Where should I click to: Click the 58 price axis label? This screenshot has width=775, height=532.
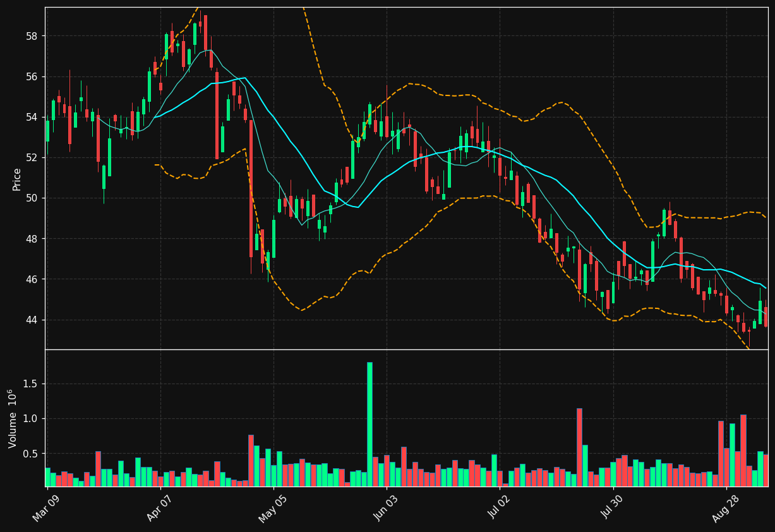[x=32, y=36]
